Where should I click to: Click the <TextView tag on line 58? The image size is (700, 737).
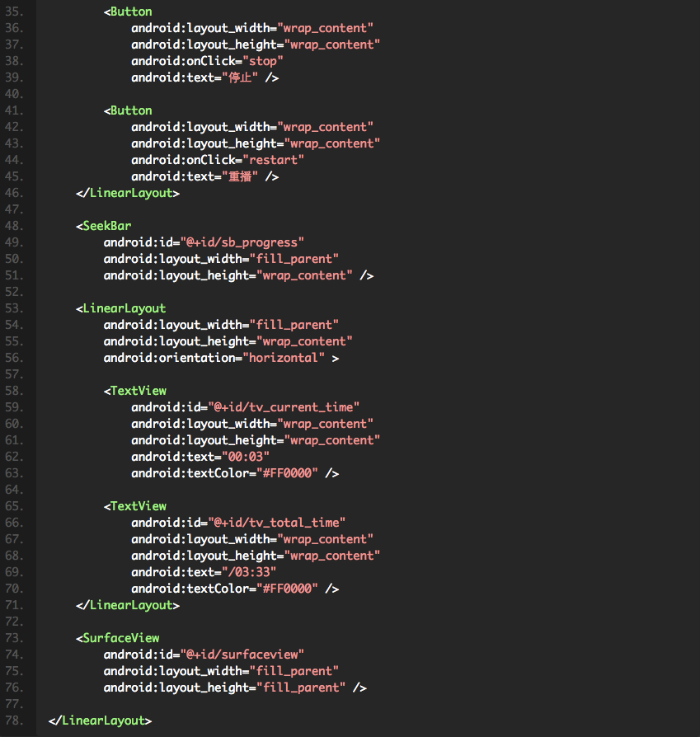coord(135,391)
